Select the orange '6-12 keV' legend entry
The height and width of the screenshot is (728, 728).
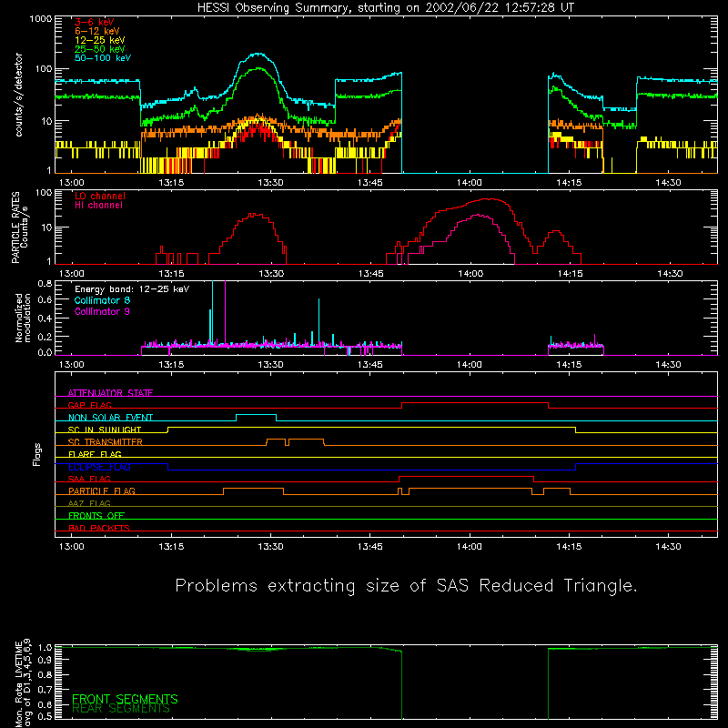point(97,31)
